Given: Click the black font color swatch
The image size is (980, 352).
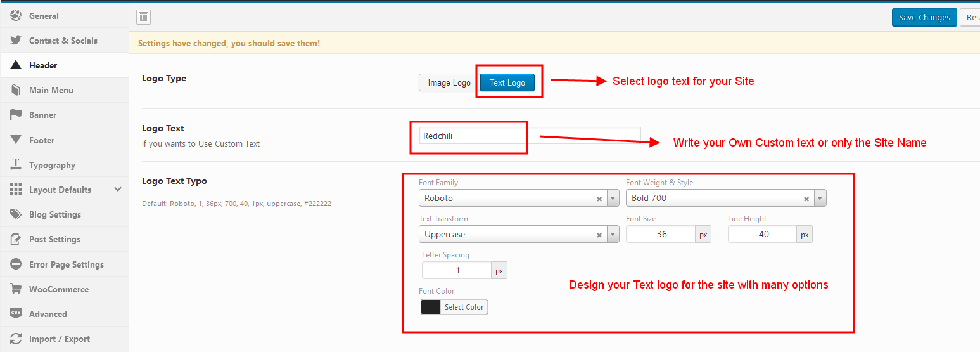Looking at the screenshot, I should [431, 307].
